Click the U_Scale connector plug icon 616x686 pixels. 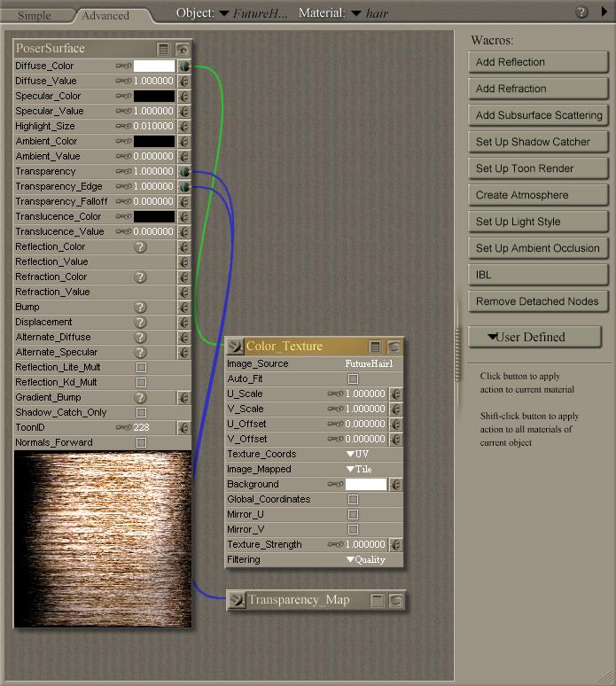coord(396,394)
